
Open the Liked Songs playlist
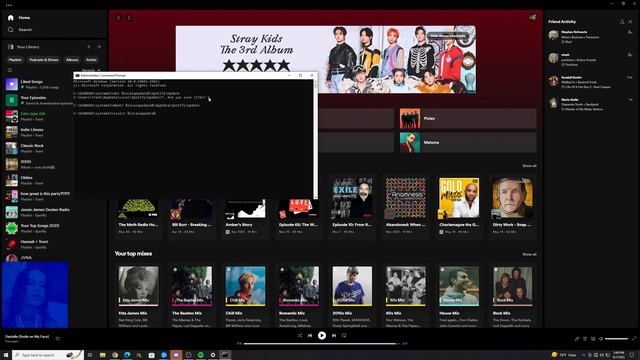(39, 84)
